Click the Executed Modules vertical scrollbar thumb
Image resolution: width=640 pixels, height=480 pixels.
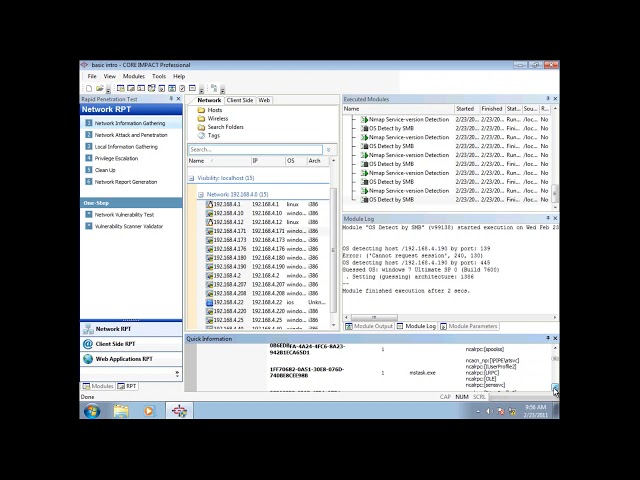tap(555, 191)
